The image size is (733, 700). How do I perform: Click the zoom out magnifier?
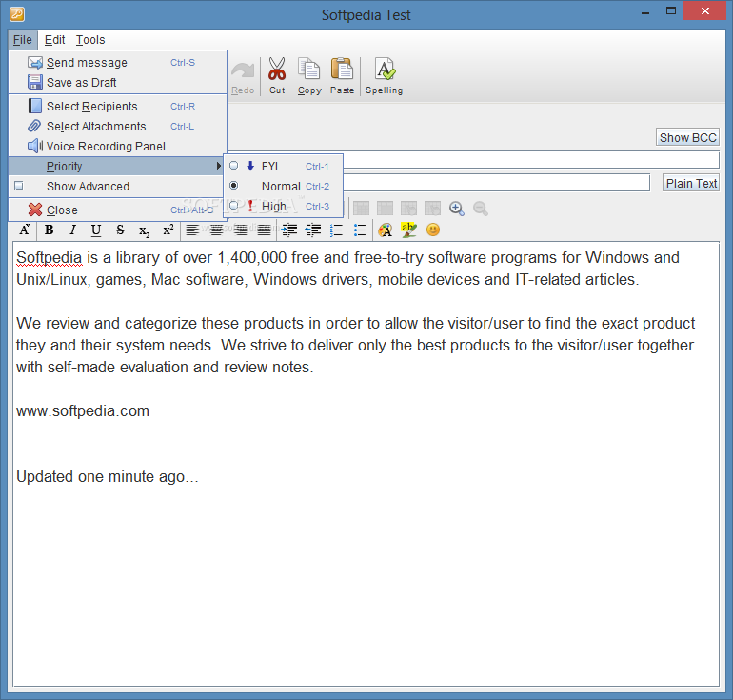[x=481, y=209]
